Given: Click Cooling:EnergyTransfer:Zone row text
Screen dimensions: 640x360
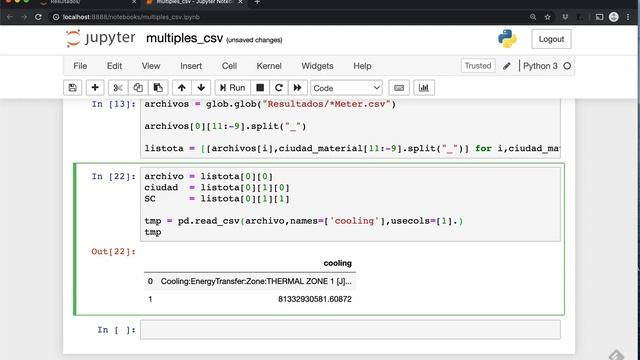Looking at the screenshot, I should pyautogui.click(x=256, y=281).
